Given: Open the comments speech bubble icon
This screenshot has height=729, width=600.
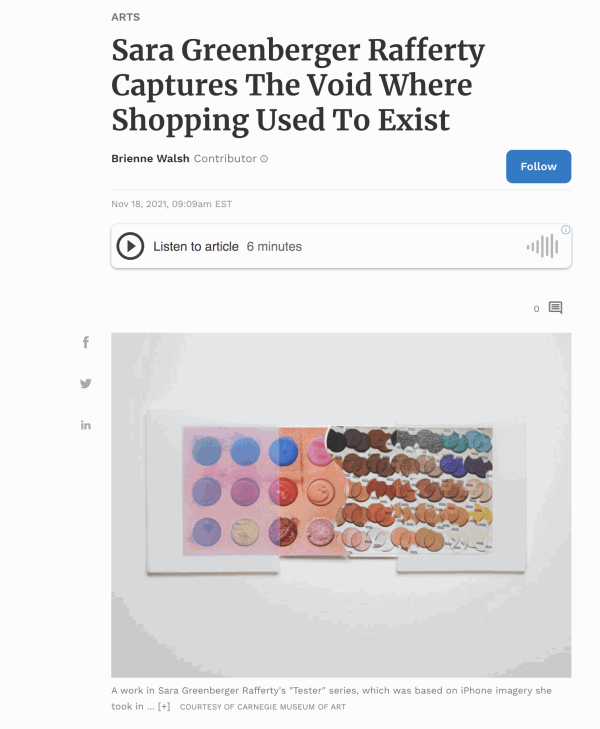Looking at the screenshot, I should [x=555, y=308].
